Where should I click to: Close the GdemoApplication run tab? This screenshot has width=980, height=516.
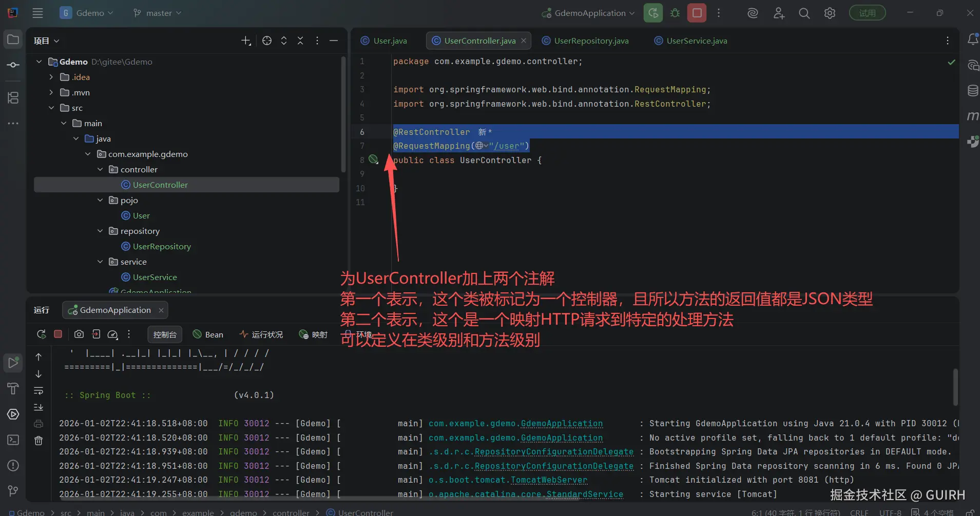161,310
